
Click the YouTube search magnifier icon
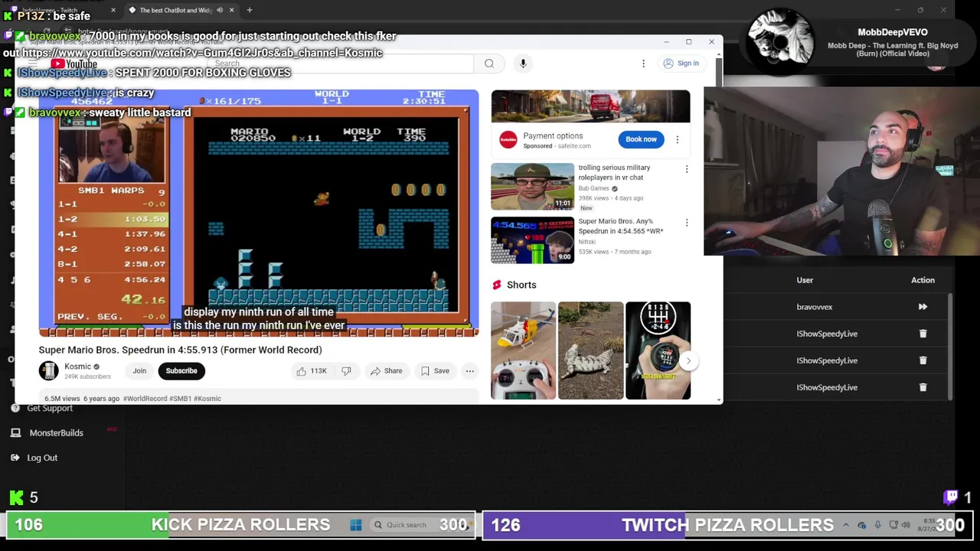point(489,64)
